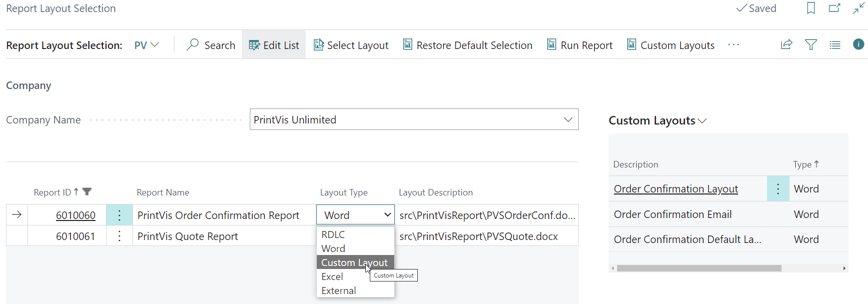This screenshot has width=868, height=304.
Task: Show the information FactBox icon
Action: tap(858, 44)
